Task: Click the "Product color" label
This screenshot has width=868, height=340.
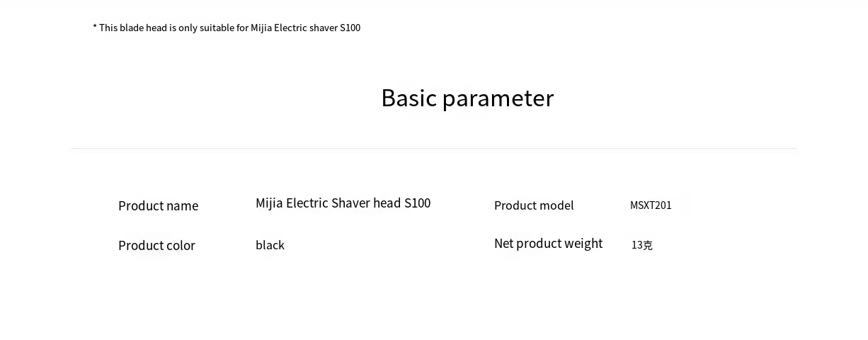Action: tap(156, 245)
